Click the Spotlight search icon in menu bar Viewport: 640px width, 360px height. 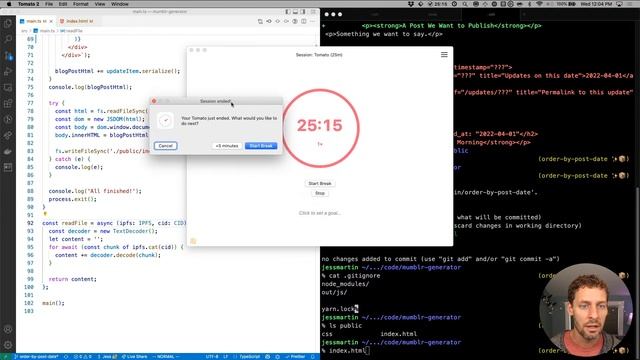pos(465,4)
